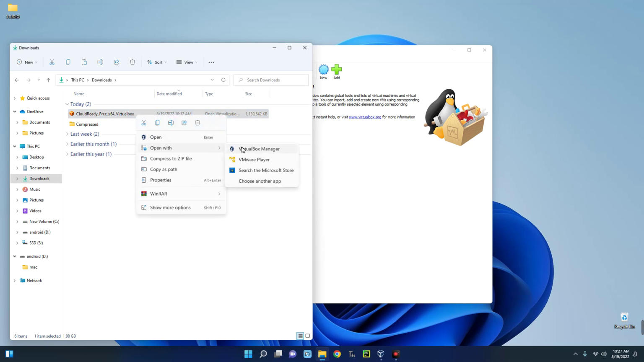Screen dimensions: 644x362
Task: Open the www.virtualbox.org link
Action: pos(365,117)
